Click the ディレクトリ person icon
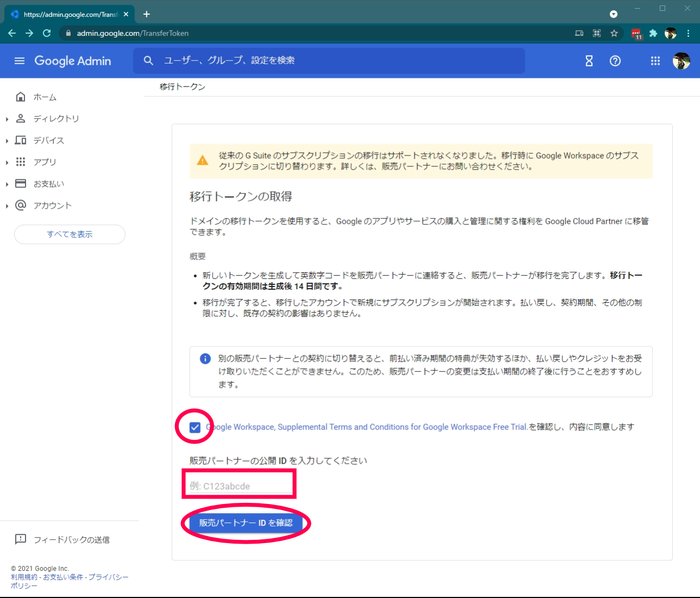 (x=21, y=119)
